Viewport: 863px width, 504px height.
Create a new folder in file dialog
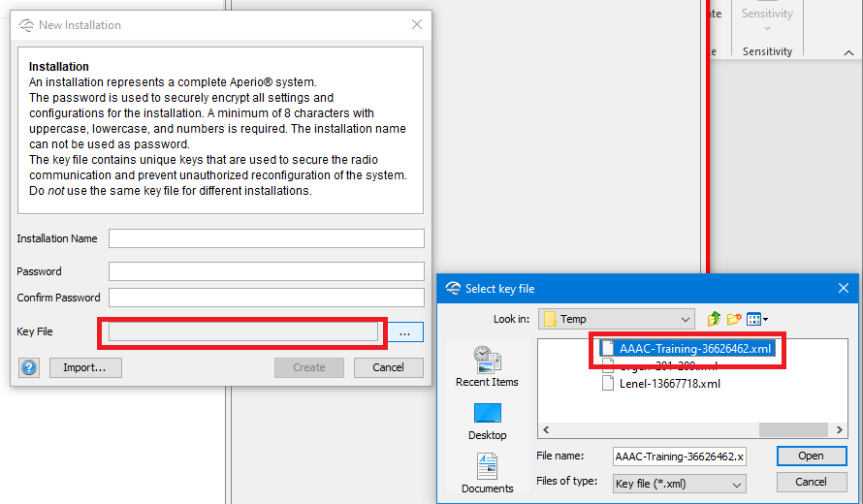click(734, 319)
